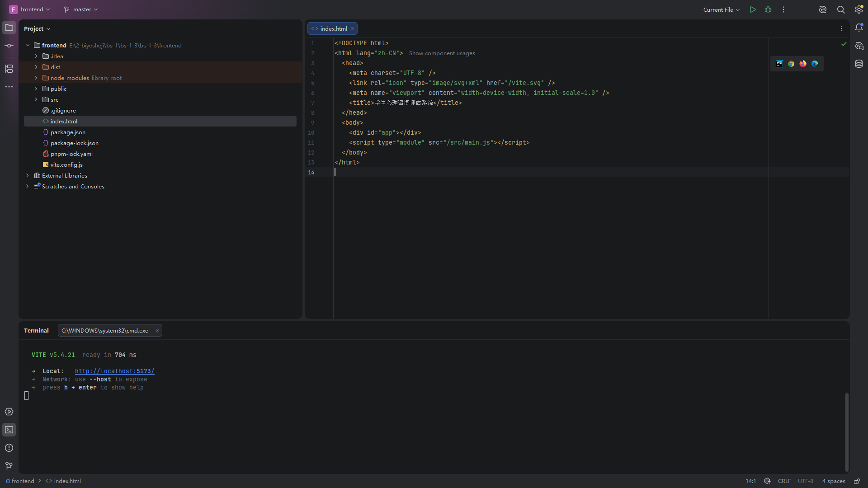The image size is (868, 488).
Task: Open the Project tool window icon
Action: point(9,28)
